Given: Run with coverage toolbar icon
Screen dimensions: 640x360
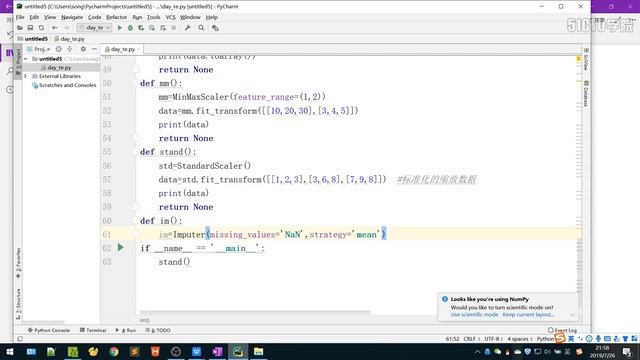Looking at the screenshot, I should click(x=141, y=28).
